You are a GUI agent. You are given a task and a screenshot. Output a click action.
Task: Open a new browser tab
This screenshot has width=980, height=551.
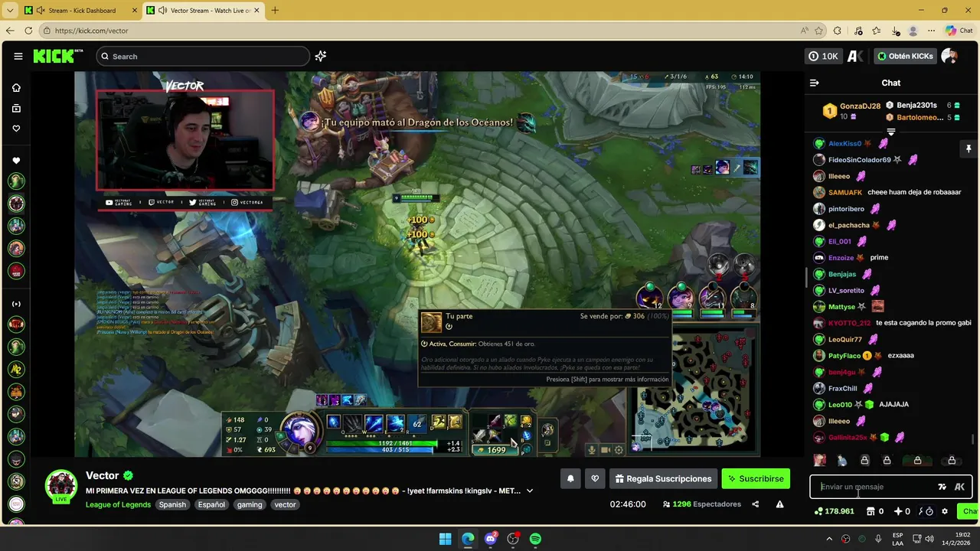[x=275, y=11]
